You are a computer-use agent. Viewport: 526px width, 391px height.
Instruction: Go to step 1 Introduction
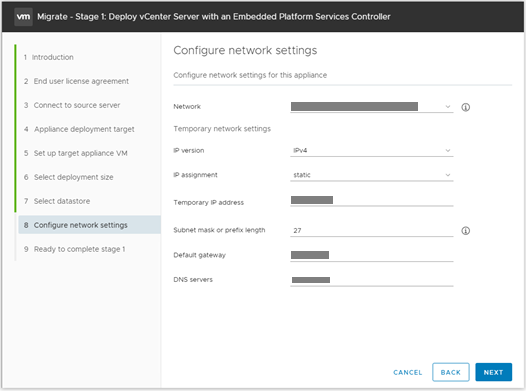pos(49,57)
